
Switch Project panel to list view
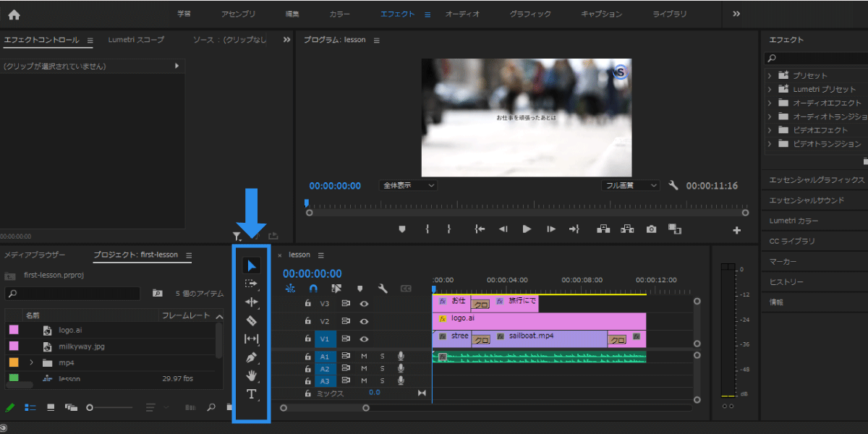[x=30, y=407]
